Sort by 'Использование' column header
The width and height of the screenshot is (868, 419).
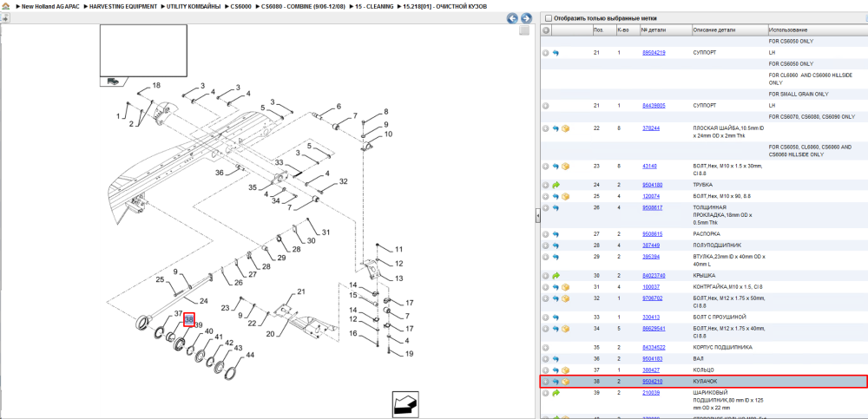point(817,29)
